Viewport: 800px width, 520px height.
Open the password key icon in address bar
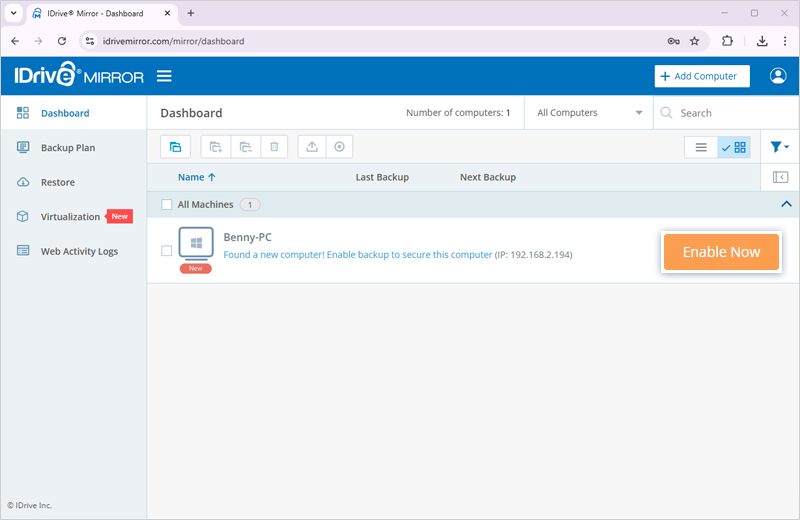click(x=673, y=41)
